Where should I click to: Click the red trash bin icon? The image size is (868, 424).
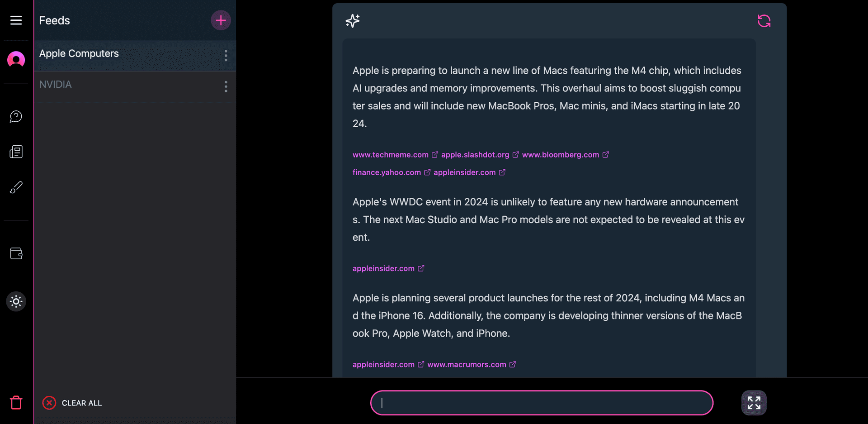point(16,402)
